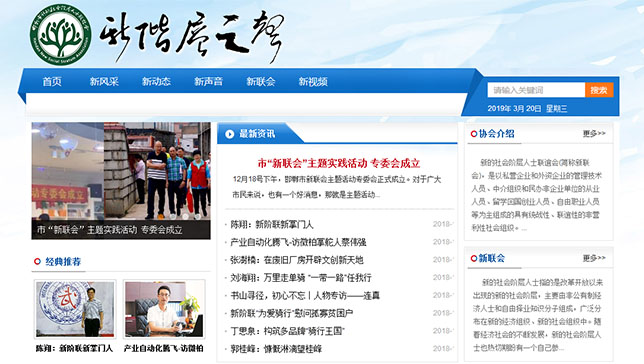This screenshot has width=644, height=364.
Task: Click the main slideshow banner image
Action: pyautogui.click(x=121, y=181)
